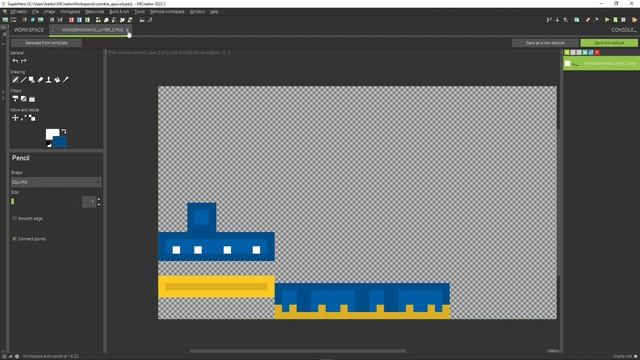
Task: Swap foreground and background colors
Action: (64, 131)
